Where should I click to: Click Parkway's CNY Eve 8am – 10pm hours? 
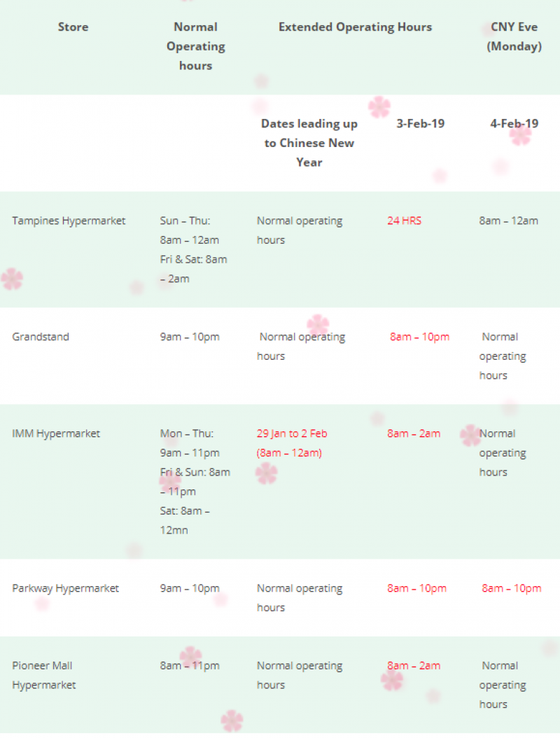(511, 588)
